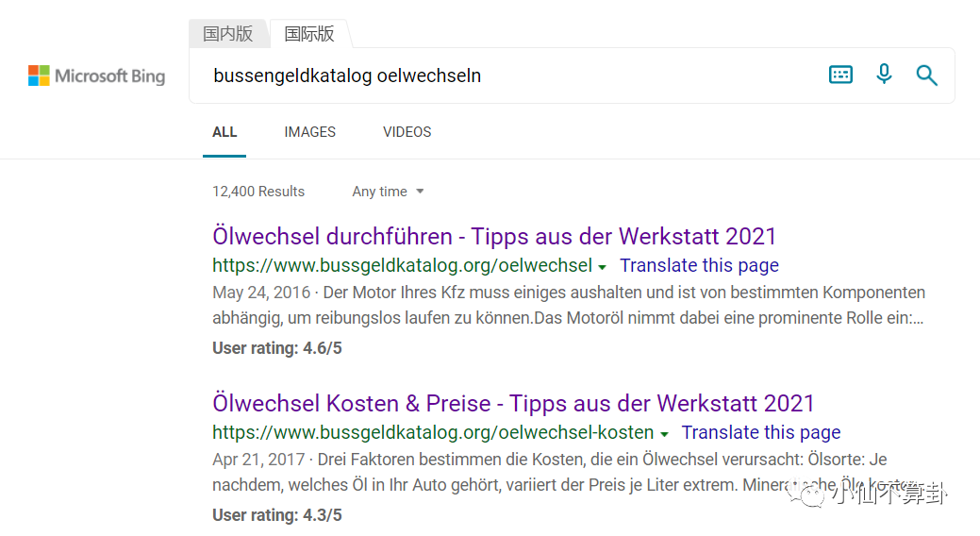Open the IMAGES results tab

309,132
